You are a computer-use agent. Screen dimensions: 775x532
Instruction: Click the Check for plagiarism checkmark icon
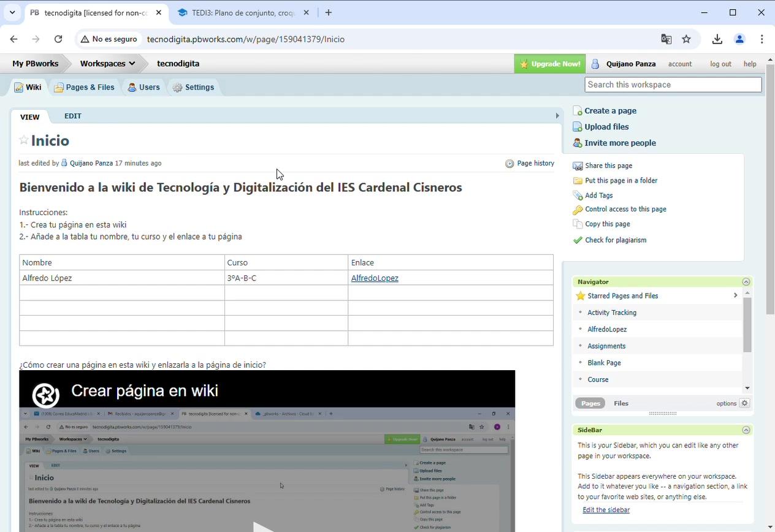click(578, 240)
